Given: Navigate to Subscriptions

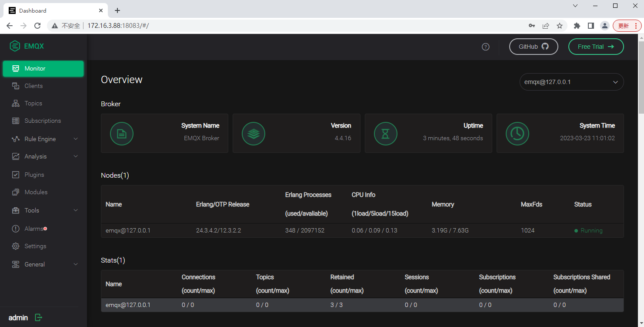Looking at the screenshot, I should 43,121.
